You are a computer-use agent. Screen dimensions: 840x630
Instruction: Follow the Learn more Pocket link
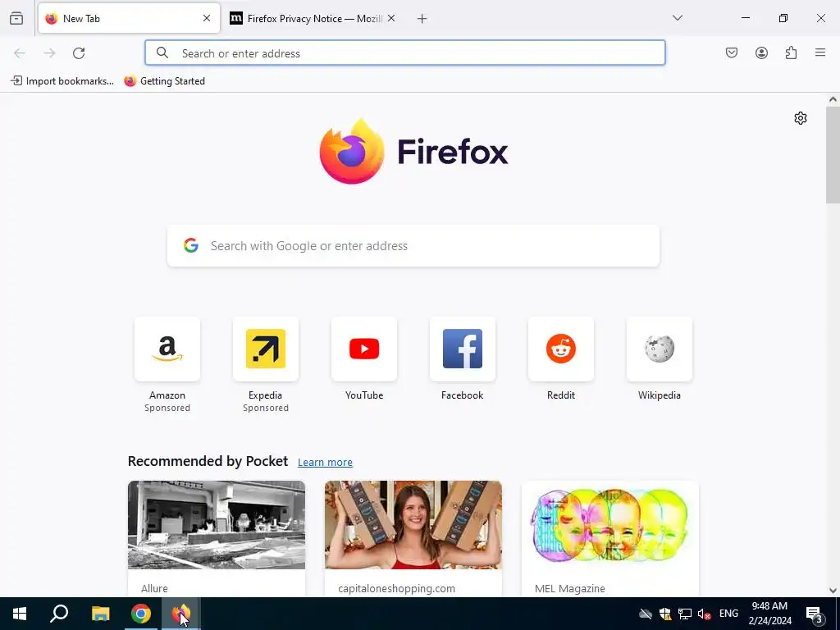pos(325,463)
